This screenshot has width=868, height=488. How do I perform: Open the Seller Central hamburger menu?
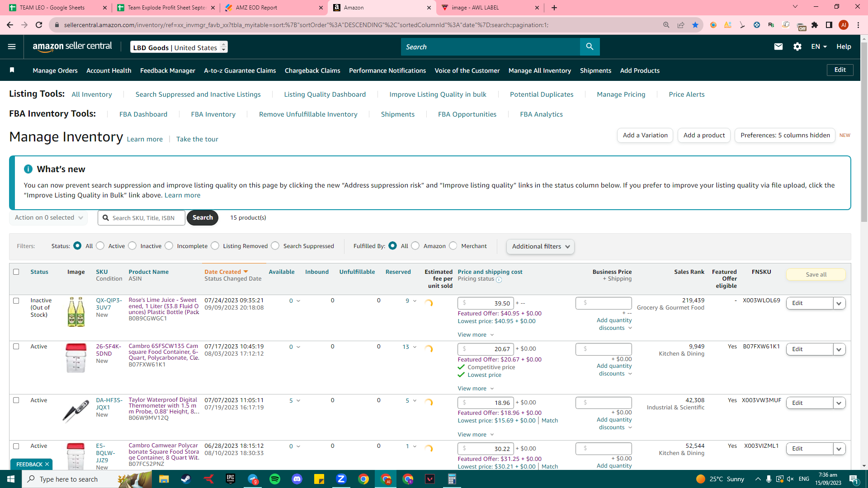12,47
